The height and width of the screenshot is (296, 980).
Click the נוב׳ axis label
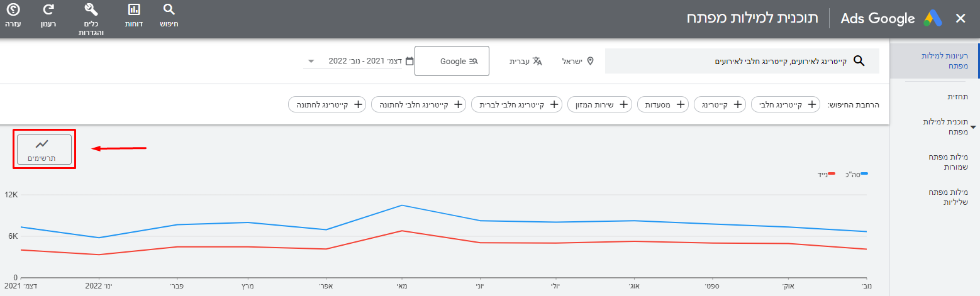866,286
